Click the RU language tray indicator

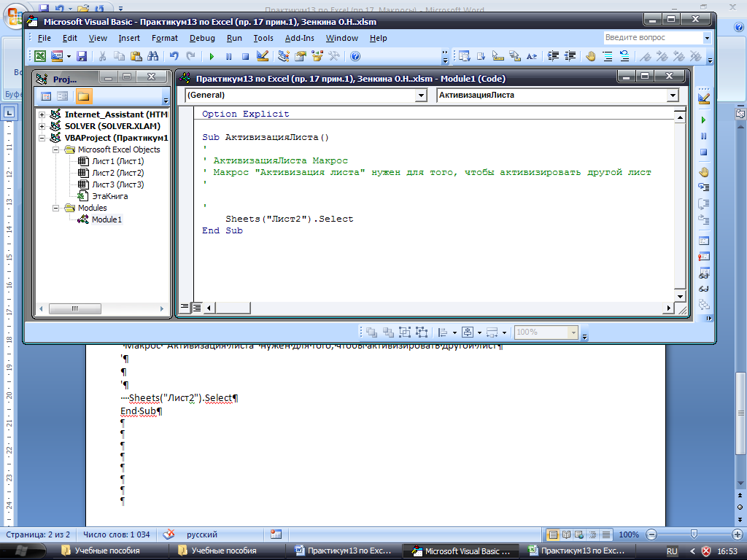[x=672, y=551]
